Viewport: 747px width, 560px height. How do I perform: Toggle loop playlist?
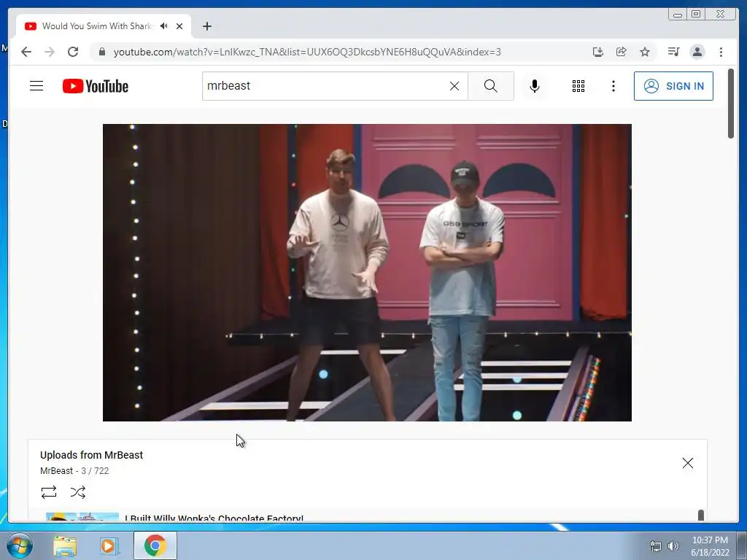tap(49, 492)
